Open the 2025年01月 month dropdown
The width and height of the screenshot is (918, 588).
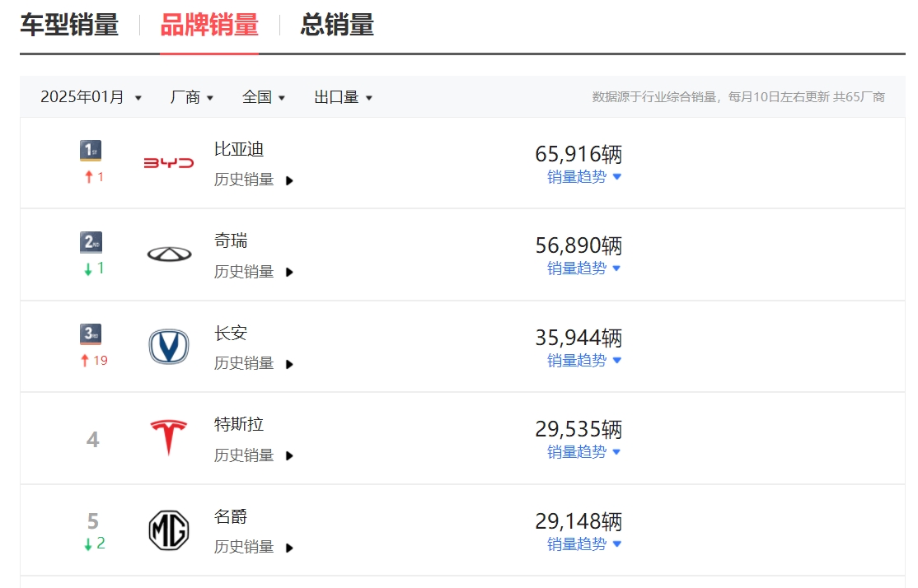[91, 97]
